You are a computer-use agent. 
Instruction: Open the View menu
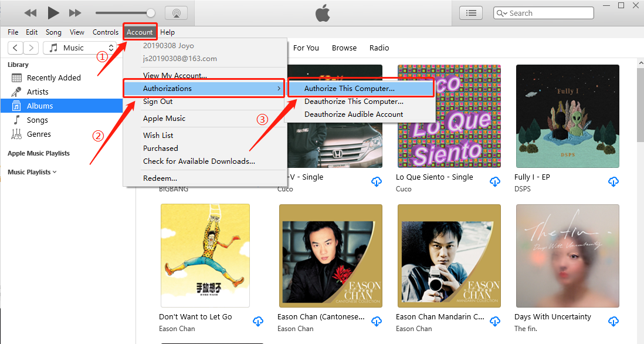click(x=77, y=32)
